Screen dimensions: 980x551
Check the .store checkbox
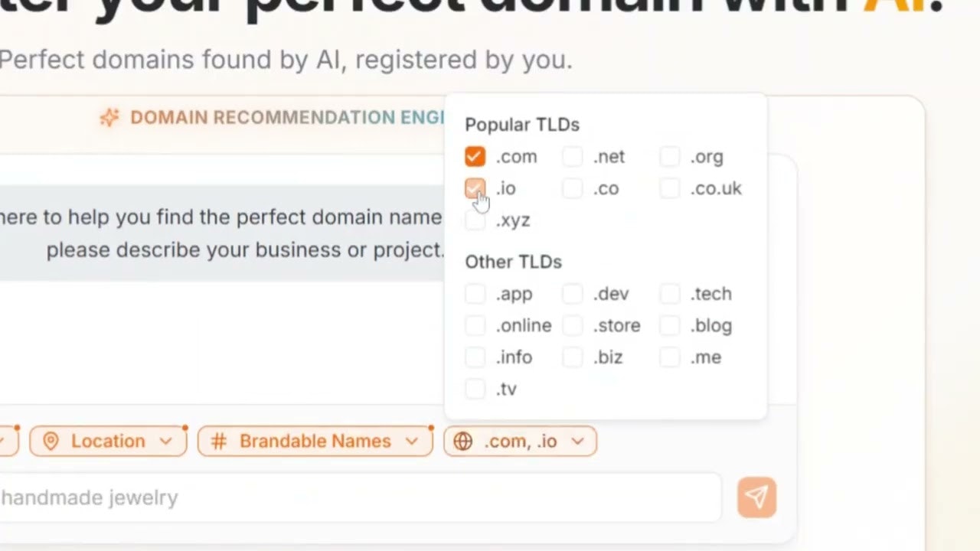coord(572,325)
